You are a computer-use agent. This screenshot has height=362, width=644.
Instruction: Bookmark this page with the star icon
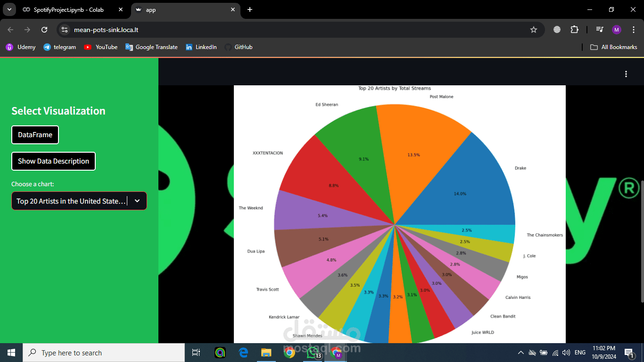pyautogui.click(x=534, y=30)
